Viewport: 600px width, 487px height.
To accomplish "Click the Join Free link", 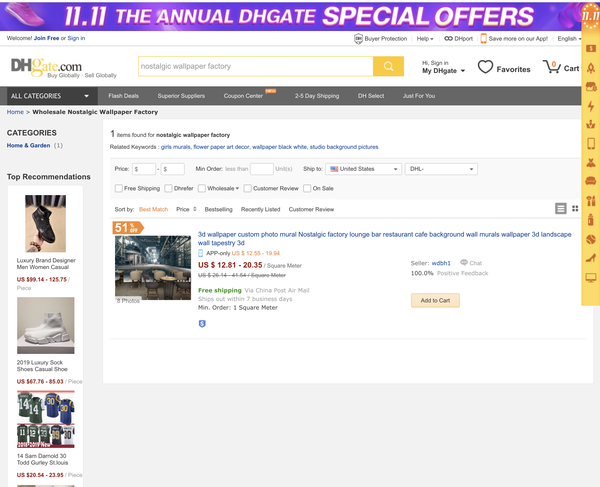I will [x=46, y=38].
